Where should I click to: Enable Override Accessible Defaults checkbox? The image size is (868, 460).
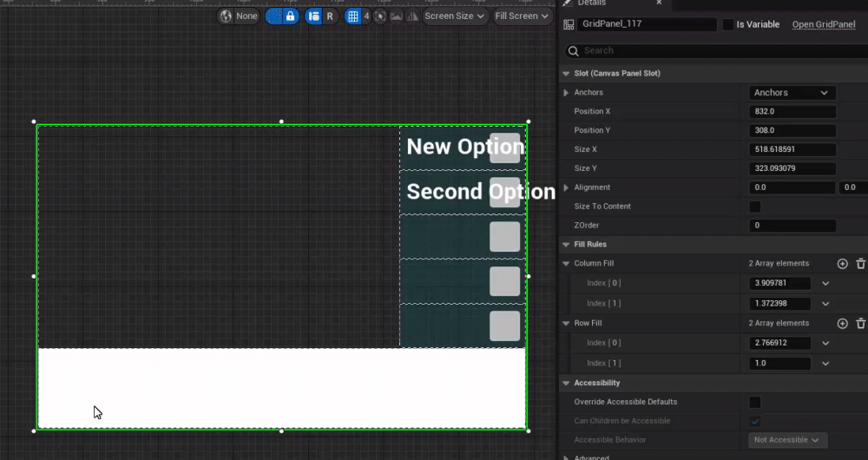click(x=754, y=402)
